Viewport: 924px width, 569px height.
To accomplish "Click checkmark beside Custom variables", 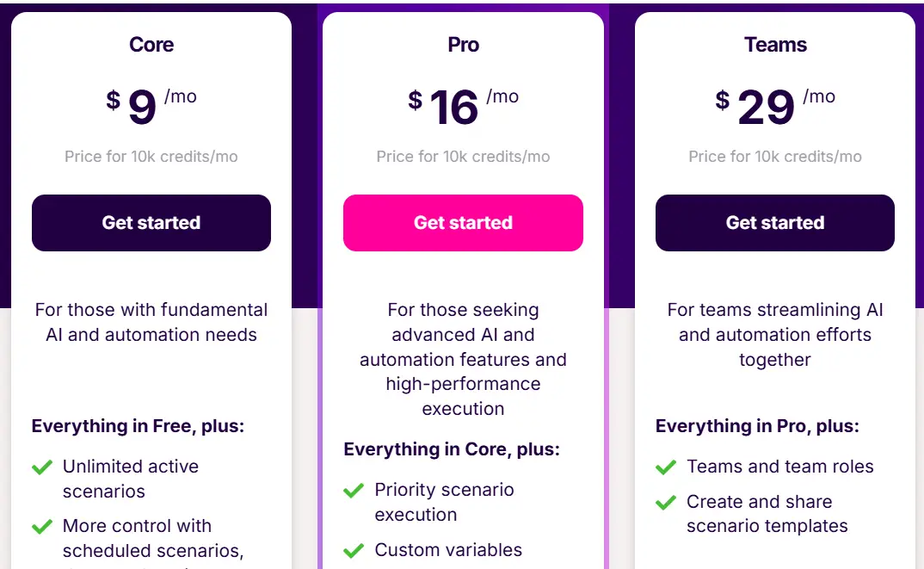I will click(x=354, y=550).
